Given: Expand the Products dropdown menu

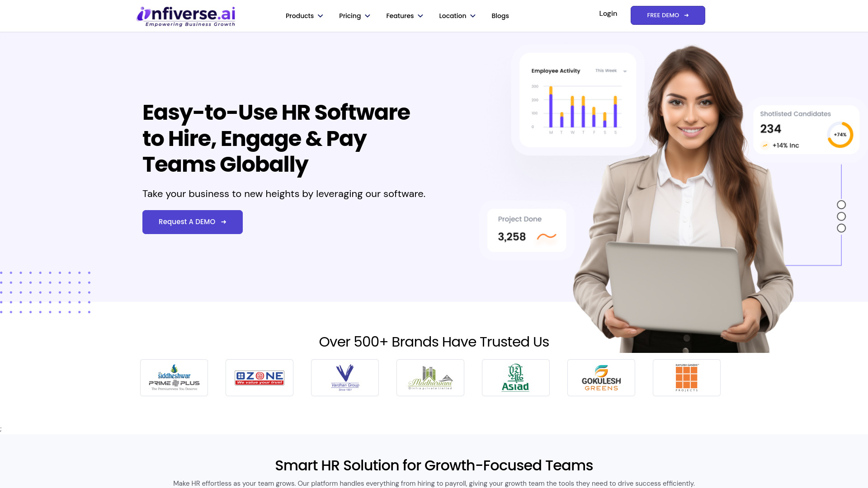Looking at the screenshot, I should click(304, 15).
